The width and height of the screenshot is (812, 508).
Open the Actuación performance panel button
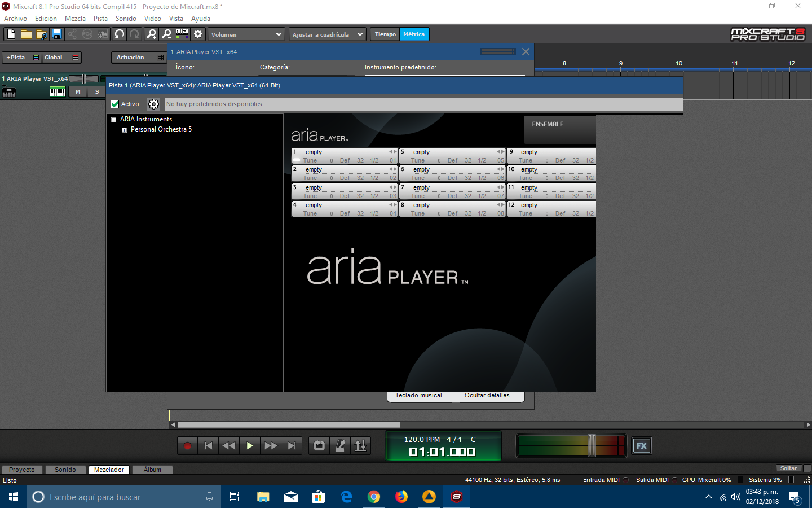coord(139,58)
